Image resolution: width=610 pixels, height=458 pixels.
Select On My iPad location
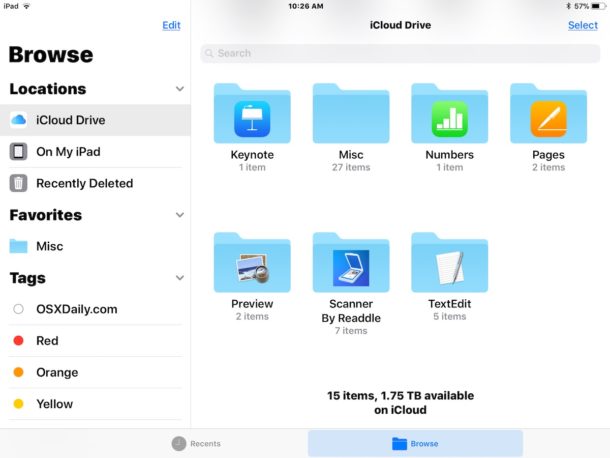(95, 151)
